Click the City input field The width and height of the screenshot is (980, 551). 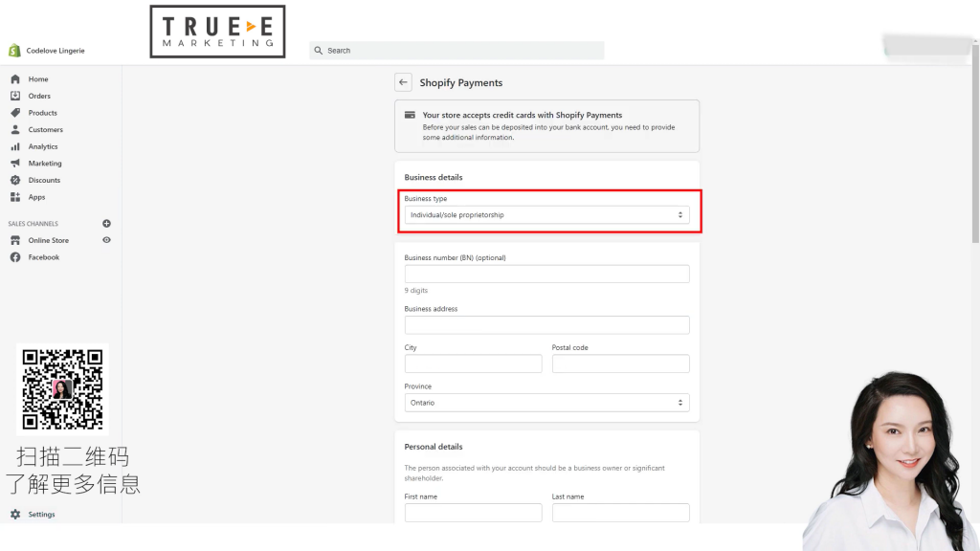pos(473,364)
